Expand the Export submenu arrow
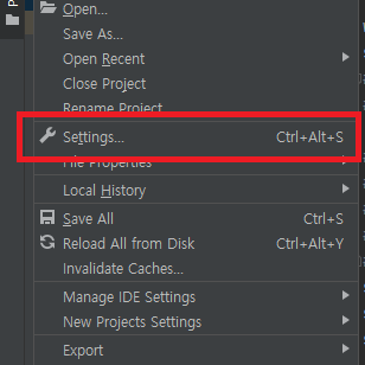The height and width of the screenshot is (365, 365). coord(345,349)
